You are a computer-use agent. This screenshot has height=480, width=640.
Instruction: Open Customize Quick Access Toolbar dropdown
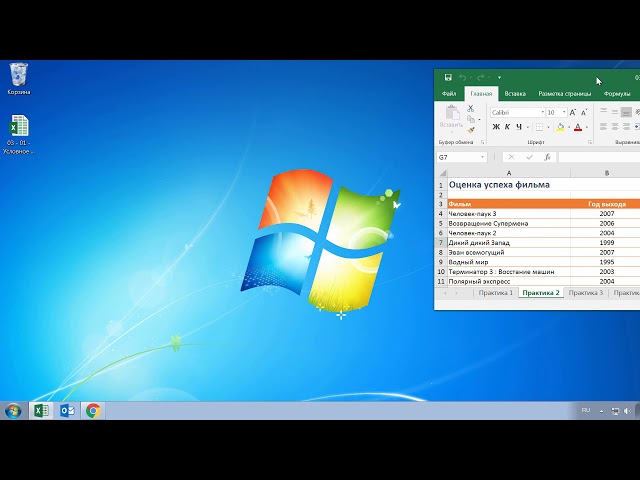499,77
